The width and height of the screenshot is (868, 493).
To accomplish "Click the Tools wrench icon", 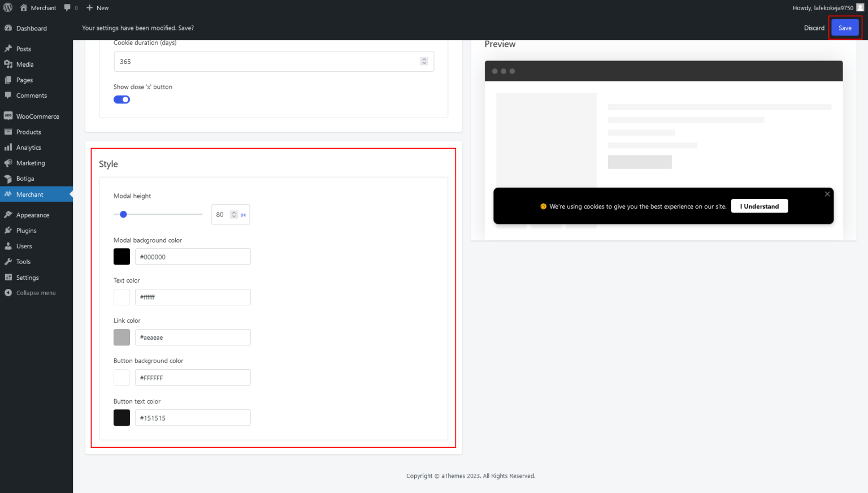I will [x=8, y=262].
